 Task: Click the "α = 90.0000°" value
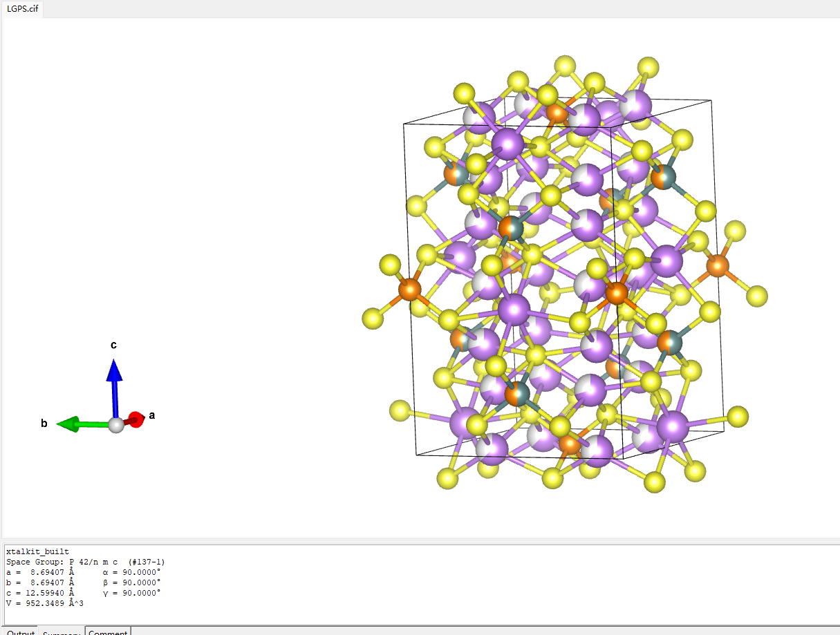click(131, 572)
